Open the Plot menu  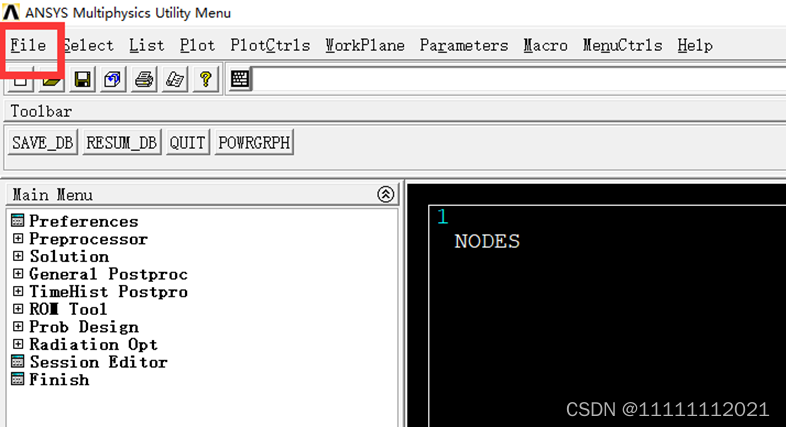coord(197,46)
